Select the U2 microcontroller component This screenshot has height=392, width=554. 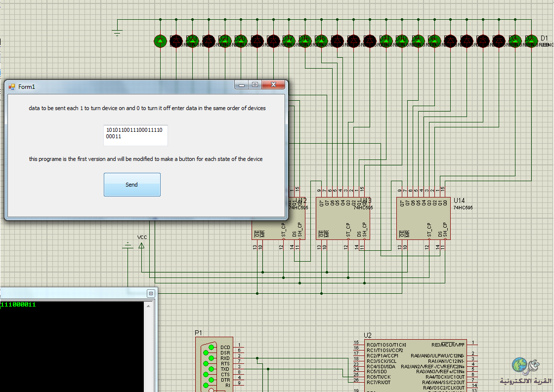[x=415, y=366]
